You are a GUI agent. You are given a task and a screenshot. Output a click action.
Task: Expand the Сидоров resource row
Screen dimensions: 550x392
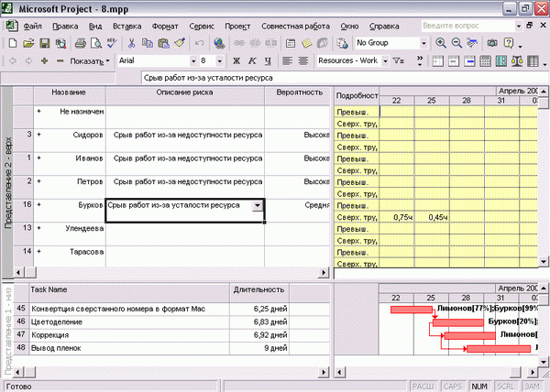click(x=38, y=135)
